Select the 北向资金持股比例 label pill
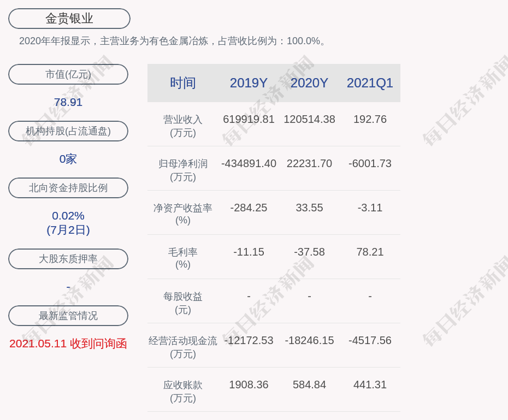The width and height of the screenshot is (508, 420). [x=68, y=188]
